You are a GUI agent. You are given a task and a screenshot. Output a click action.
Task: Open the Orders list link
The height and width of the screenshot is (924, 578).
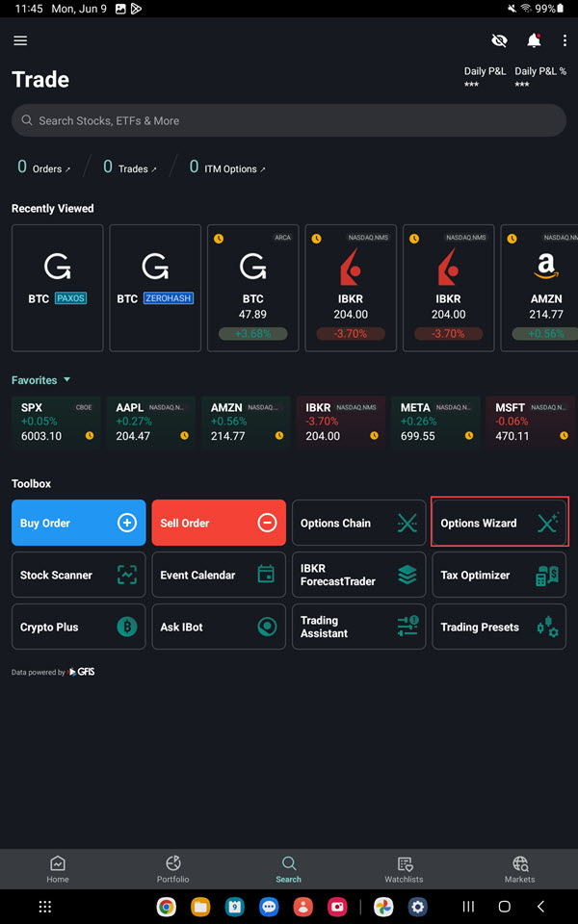click(44, 167)
